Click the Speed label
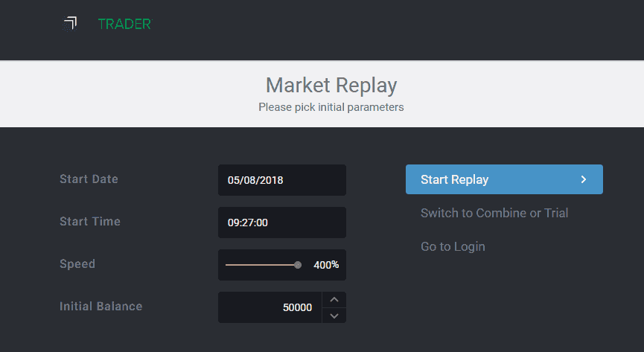Viewport: 644px width, 352px height. tap(77, 263)
